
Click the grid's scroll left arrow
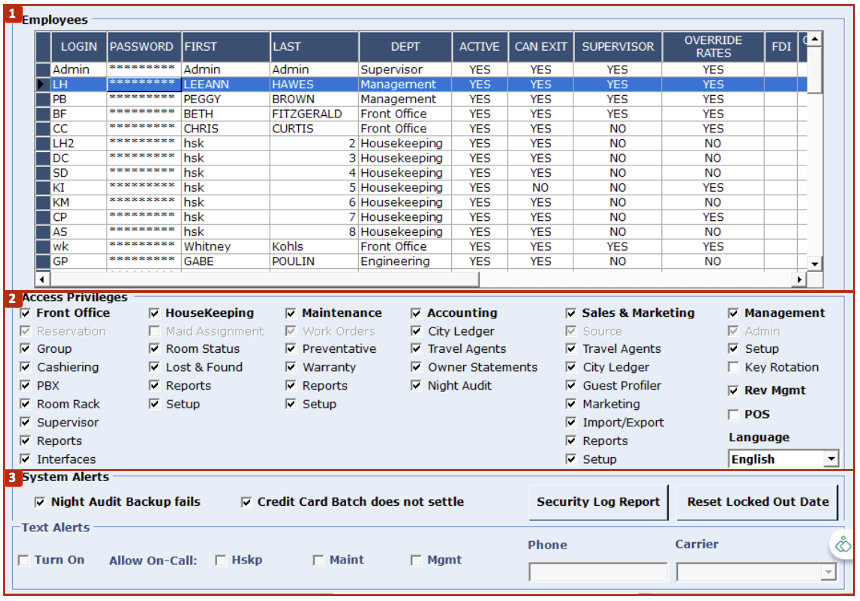pyautogui.click(x=42, y=280)
